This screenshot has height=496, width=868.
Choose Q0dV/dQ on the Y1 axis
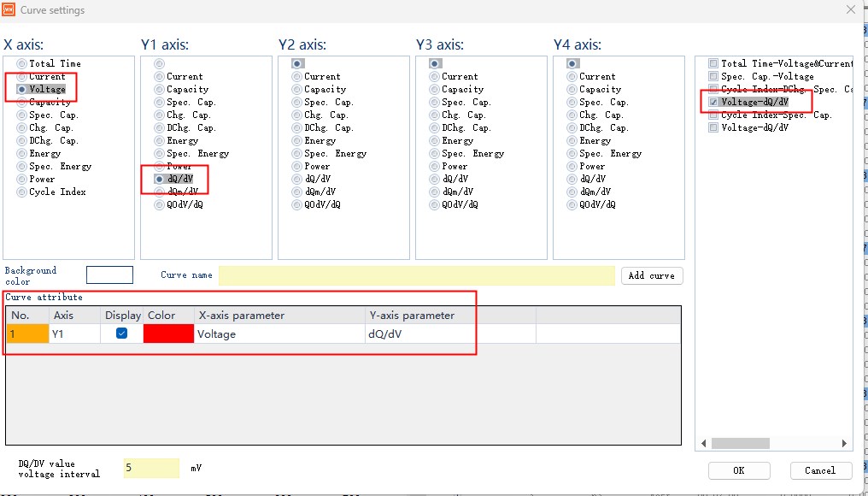(x=160, y=204)
